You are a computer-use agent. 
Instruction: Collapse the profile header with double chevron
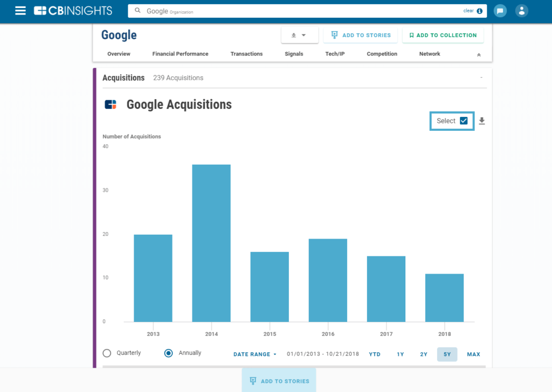(x=479, y=55)
